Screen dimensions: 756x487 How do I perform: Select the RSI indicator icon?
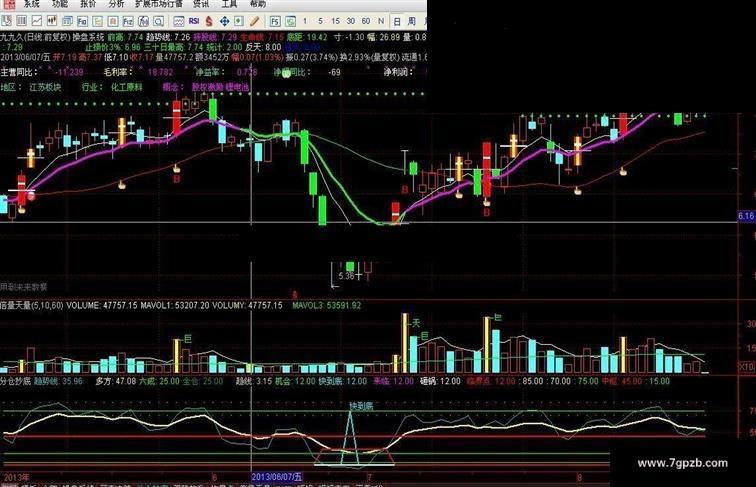[x=194, y=21]
